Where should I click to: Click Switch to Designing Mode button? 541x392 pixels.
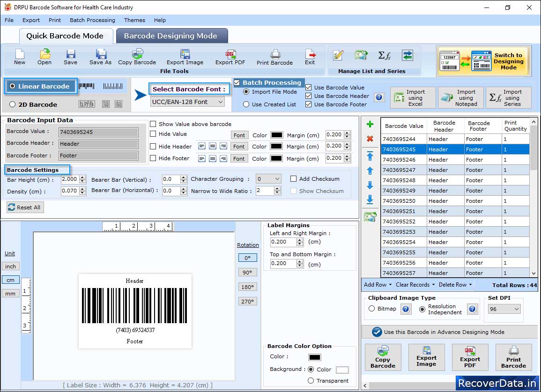click(483, 61)
